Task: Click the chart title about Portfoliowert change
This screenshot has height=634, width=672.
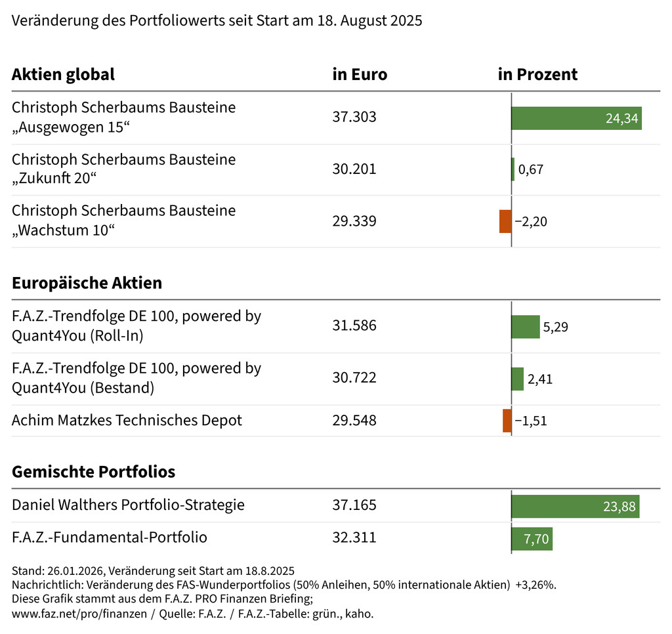Action: click(217, 20)
